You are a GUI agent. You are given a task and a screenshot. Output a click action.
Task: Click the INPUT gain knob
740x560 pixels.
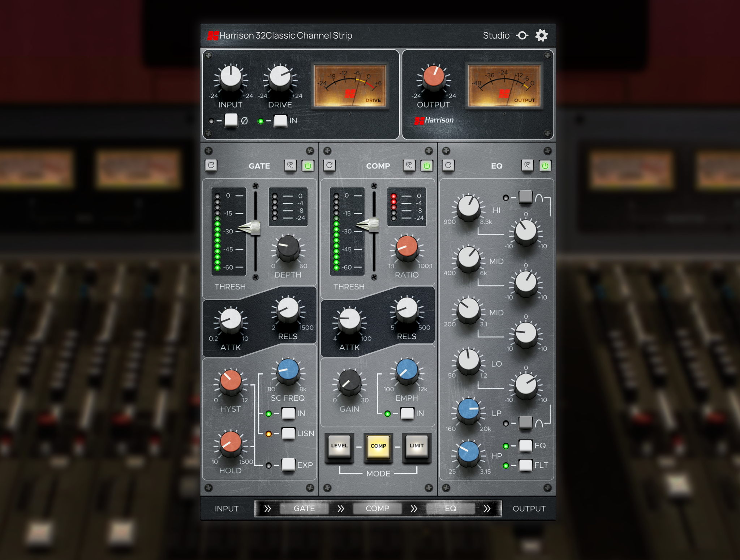(231, 77)
